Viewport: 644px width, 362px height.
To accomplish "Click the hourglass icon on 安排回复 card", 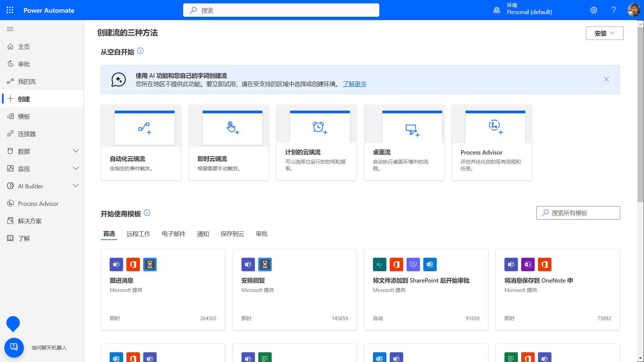I will [x=265, y=264].
